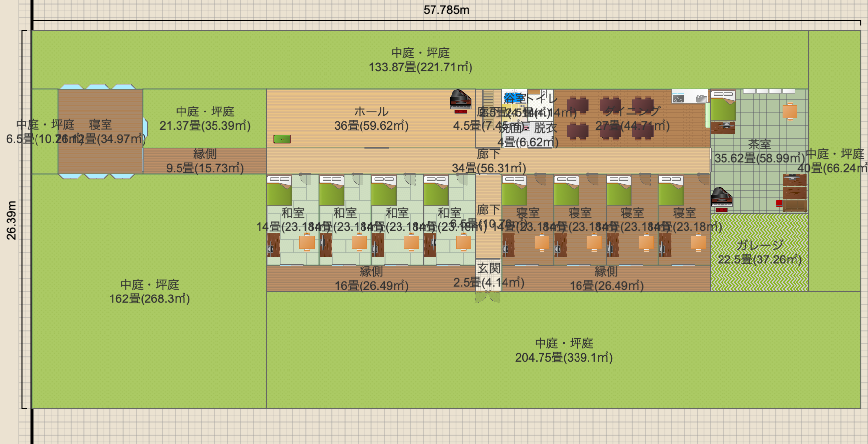This screenshot has width=868, height=444.
Task: Select the ガレージ 22.5畳 label
Action: point(759,253)
